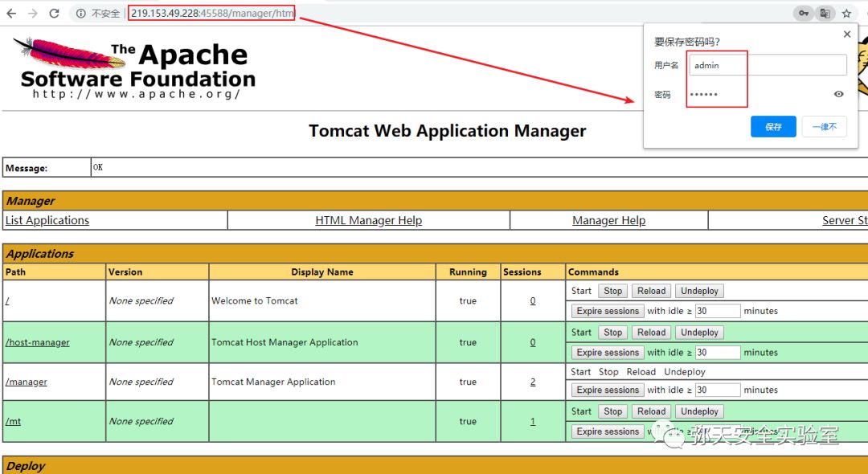The width and height of the screenshot is (868, 474).
Task: Click idle minutes field for /manager
Action: pos(718,390)
